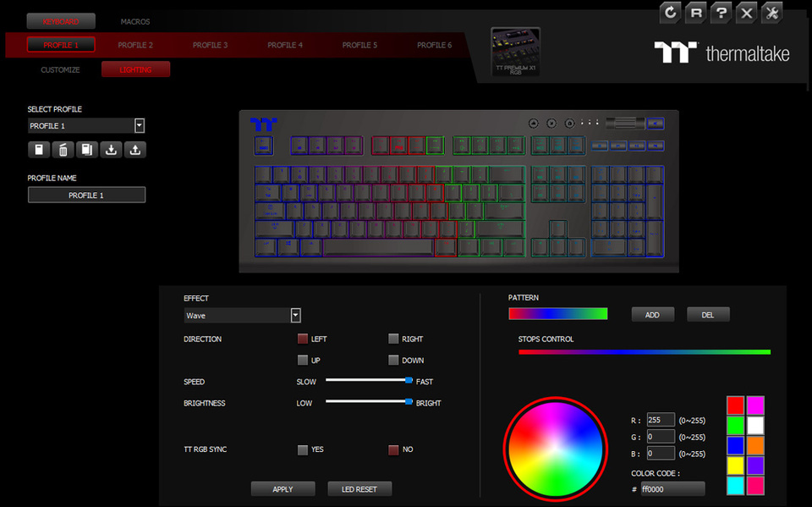Export the current profile
The height and width of the screenshot is (507, 812).
pos(135,150)
